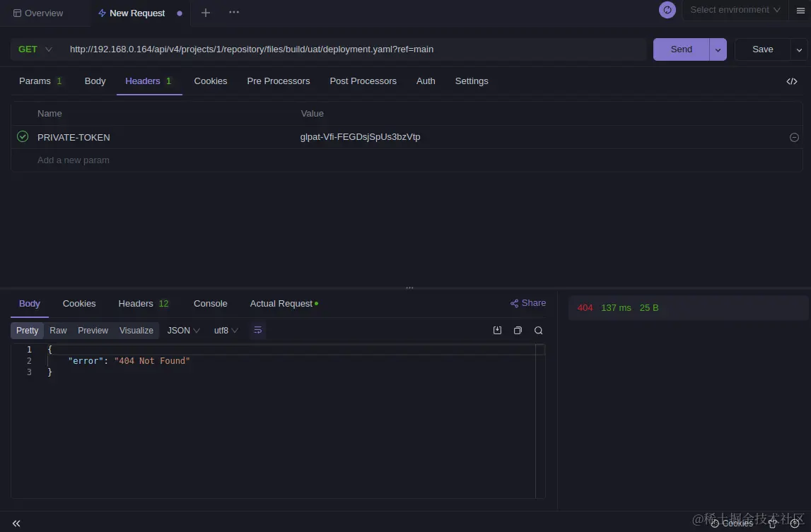
Task: Open the response Cookies tab
Action: click(79, 304)
